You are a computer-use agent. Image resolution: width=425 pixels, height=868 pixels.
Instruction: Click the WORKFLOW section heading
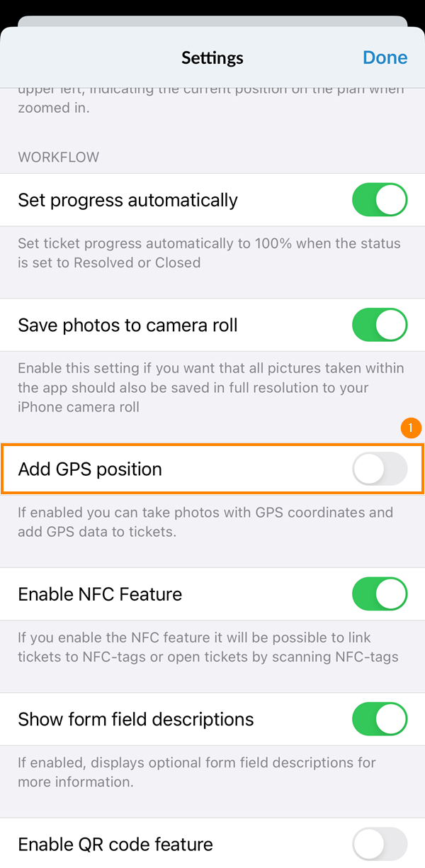pos(59,157)
